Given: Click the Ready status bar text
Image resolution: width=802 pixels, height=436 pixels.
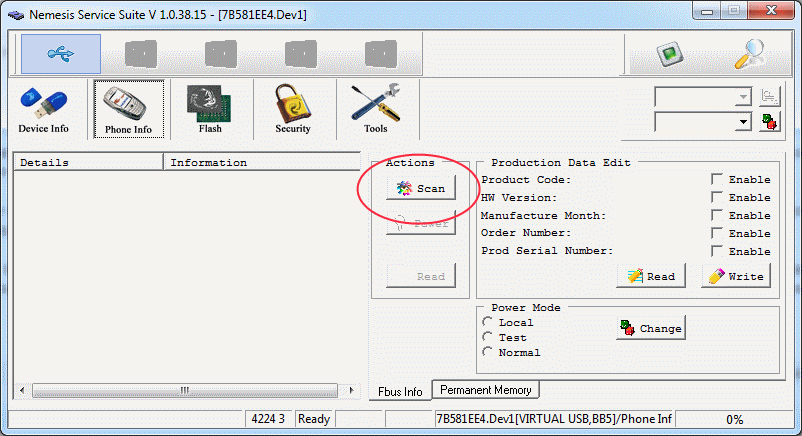Looking at the screenshot, I should 314,419.
